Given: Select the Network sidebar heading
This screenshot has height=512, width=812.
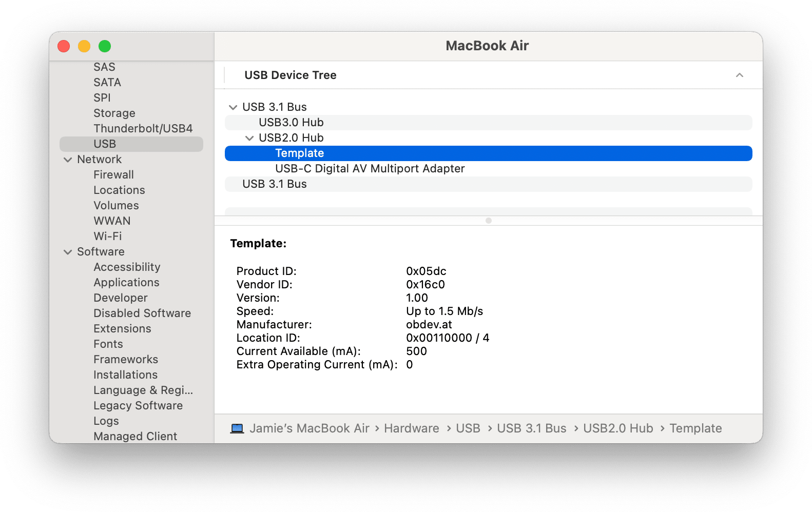Looking at the screenshot, I should point(100,160).
